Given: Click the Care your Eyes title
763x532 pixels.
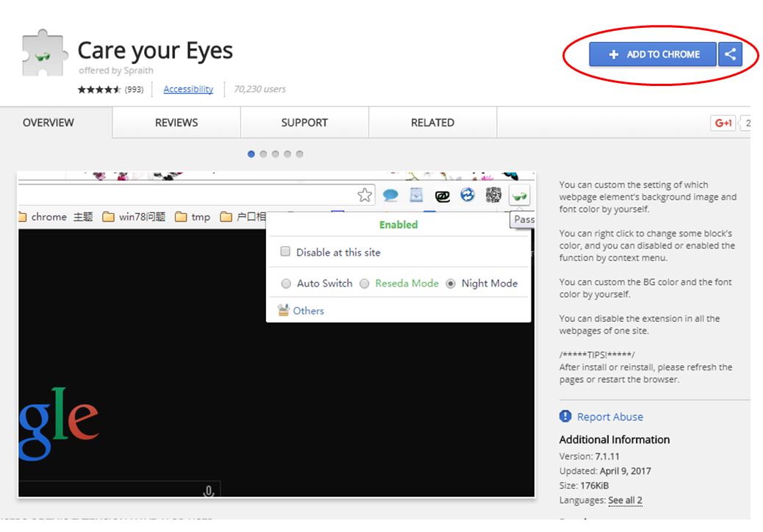Looking at the screenshot, I should click(x=155, y=51).
